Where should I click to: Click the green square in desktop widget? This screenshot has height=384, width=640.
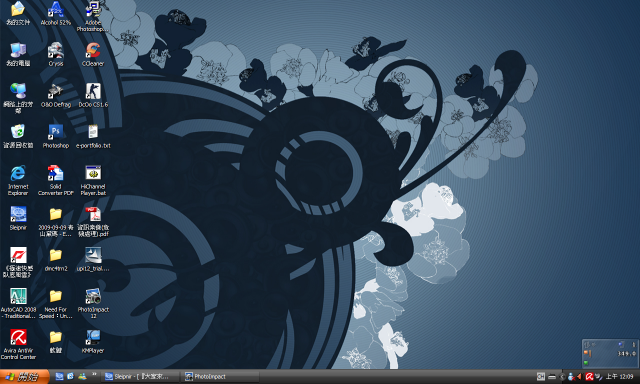[x=586, y=363]
